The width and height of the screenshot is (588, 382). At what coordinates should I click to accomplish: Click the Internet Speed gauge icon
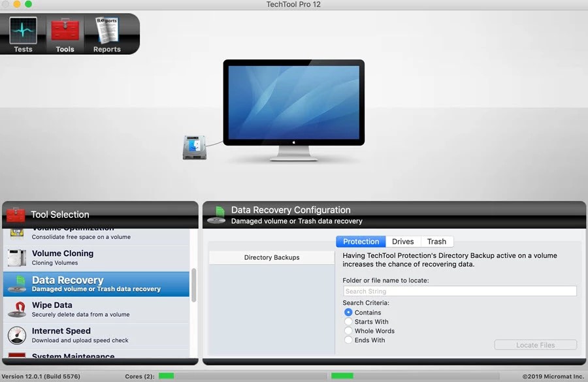click(x=17, y=336)
